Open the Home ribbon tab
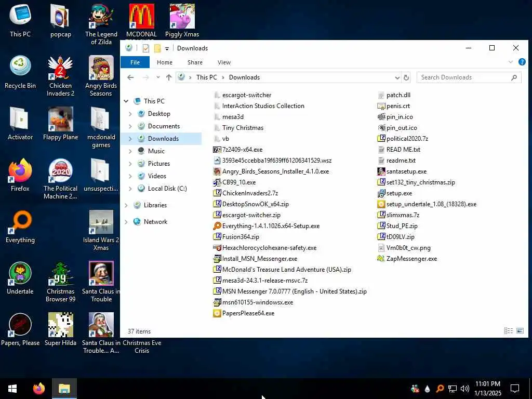Image resolution: width=532 pixels, height=399 pixels. coord(165,62)
